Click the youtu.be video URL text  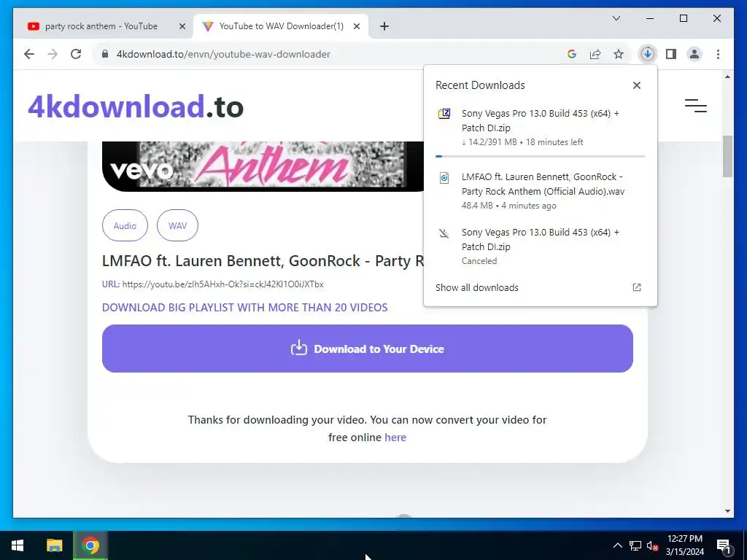[222, 284]
